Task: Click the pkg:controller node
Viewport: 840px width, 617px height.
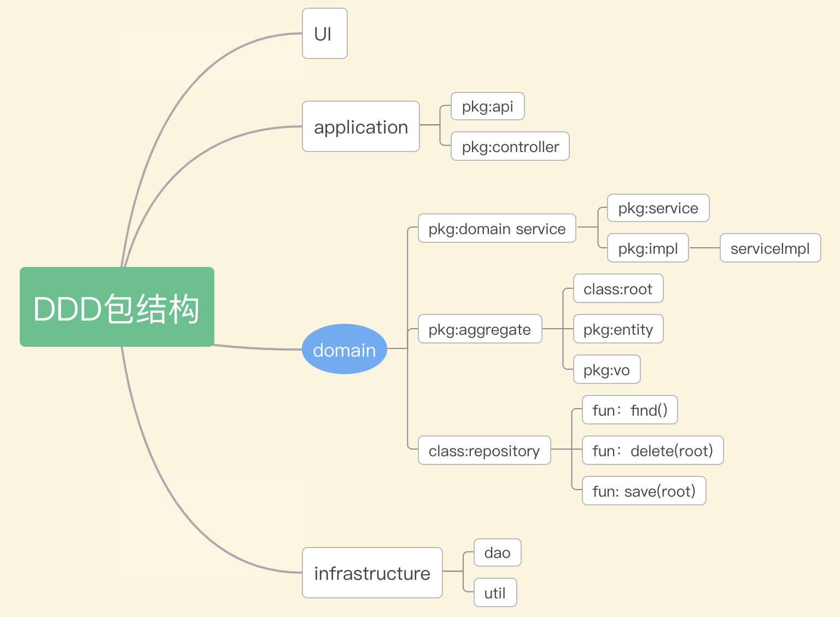Action: pos(510,146)
